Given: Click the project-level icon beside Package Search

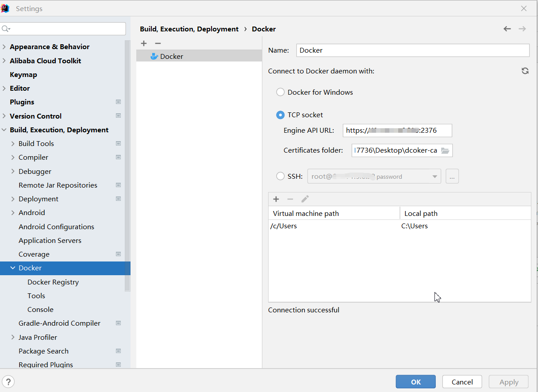Looking at the screenshot, I should [118, 351].
